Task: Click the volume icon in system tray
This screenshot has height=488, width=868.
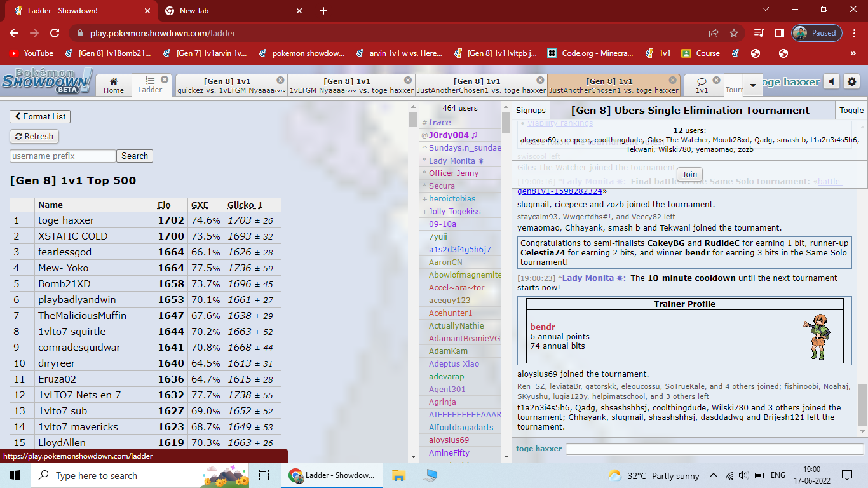Action: [743, 475]
